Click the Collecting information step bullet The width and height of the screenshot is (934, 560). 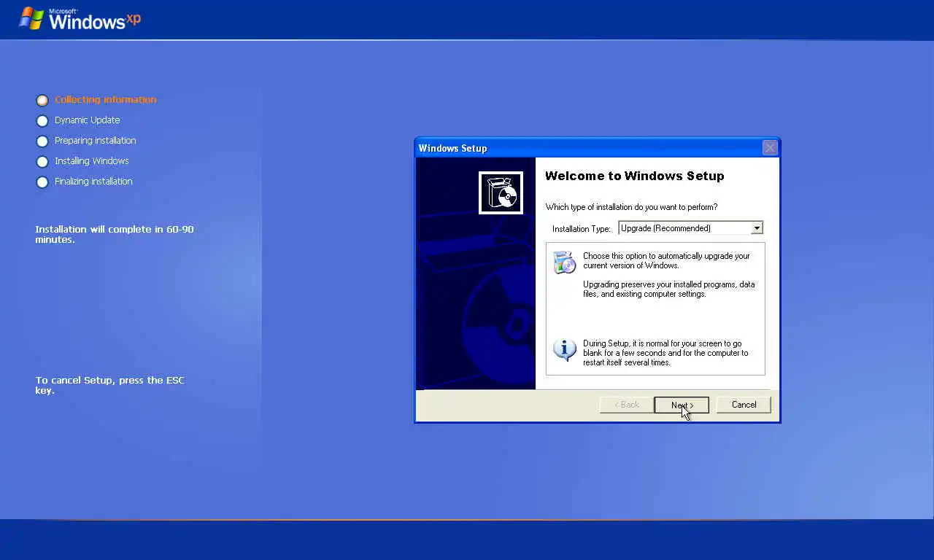[x=42, y=100]
